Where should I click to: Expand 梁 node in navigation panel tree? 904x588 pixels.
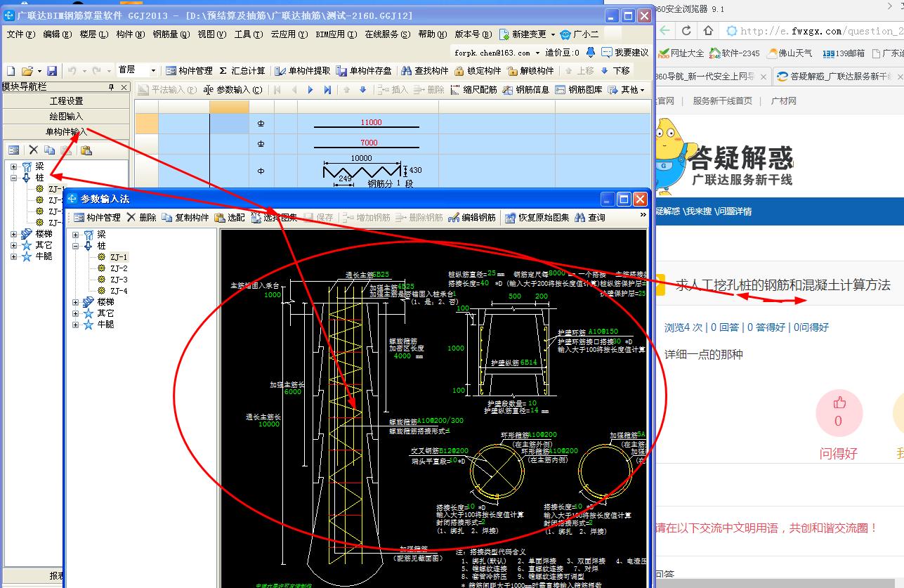(14, 167)
